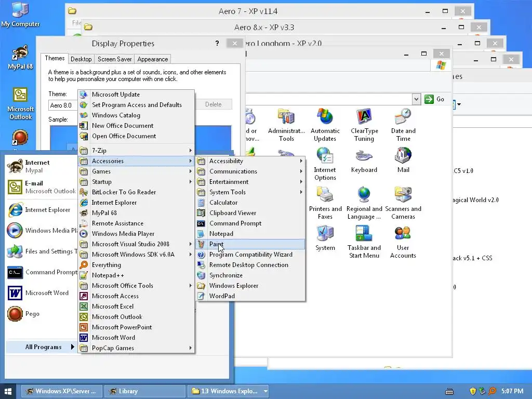
Task: Open Keyboard settings icon
Action: click(364, 161)
